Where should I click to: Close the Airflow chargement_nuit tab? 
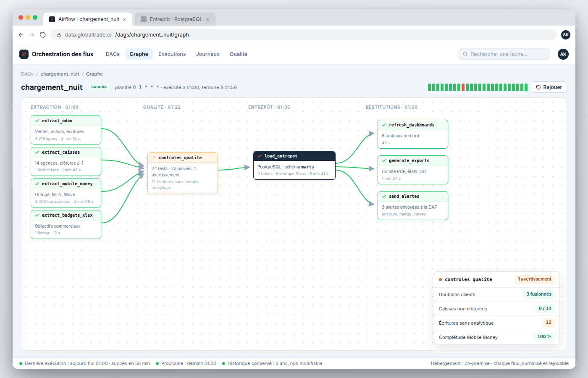coord(124,19)
